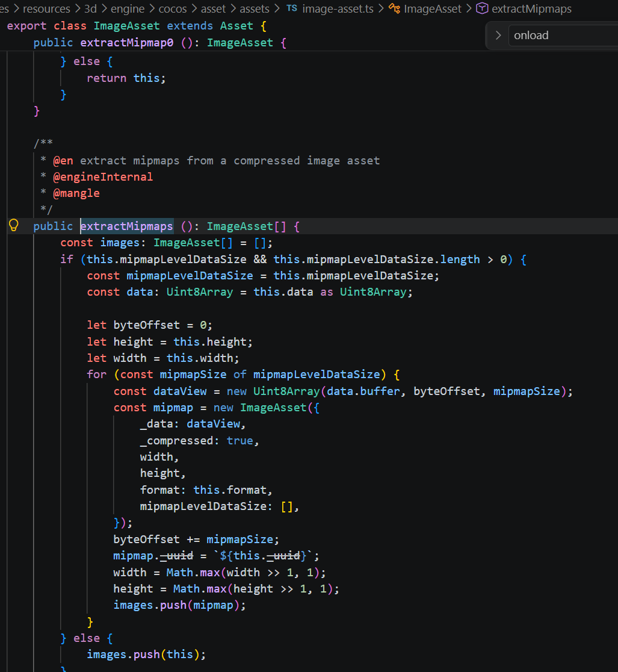Jump to sticky line "public extractMipmap0 (): ImageAsset"

click(159, 43)
